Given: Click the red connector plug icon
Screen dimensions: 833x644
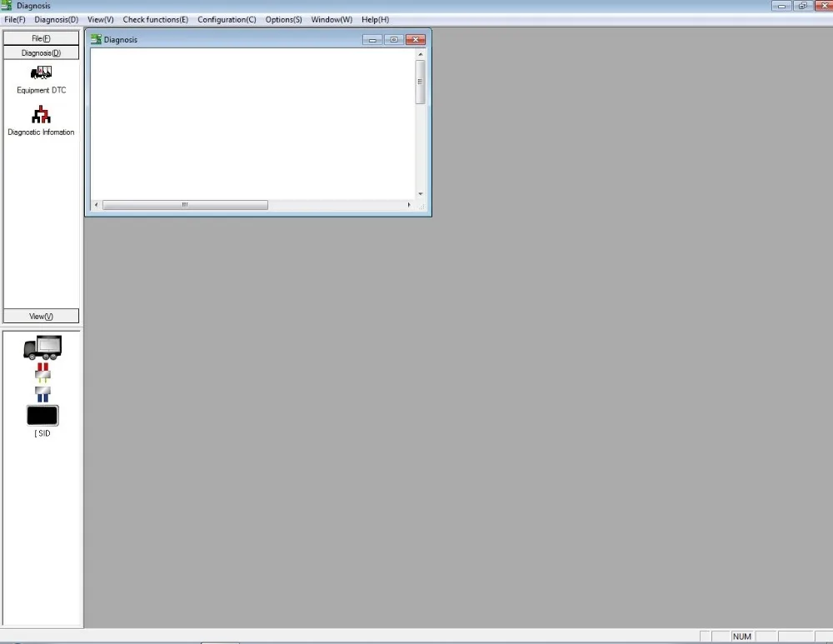Looking at the screenshot, I should (x=42, y=373).
